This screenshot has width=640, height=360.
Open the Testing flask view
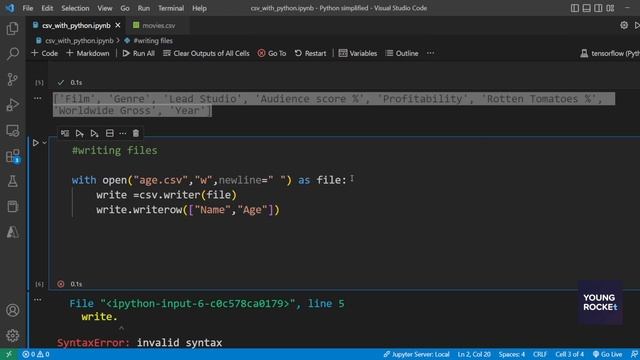point(13,181)
